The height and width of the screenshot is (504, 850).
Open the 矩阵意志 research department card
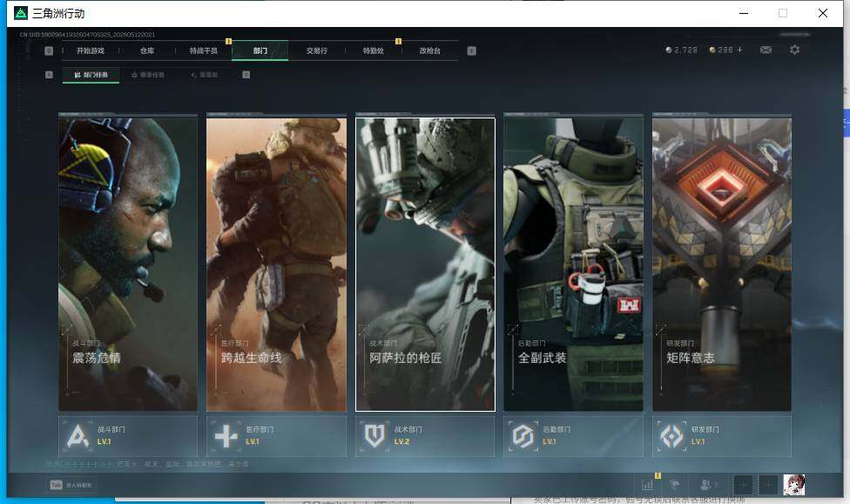tap(722, 264)
